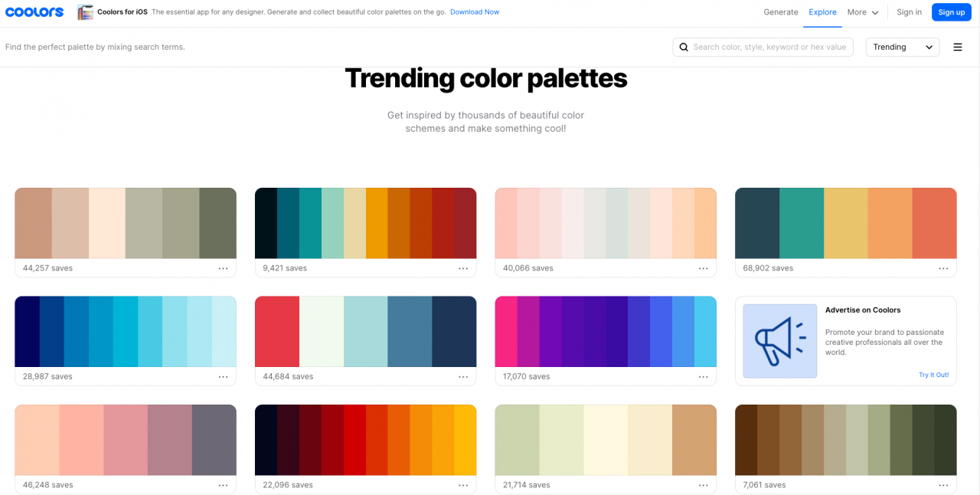The width and height of the screenshot is (980, 495).
Task: Open the Generate tab
Action: [x=781, y=12]
